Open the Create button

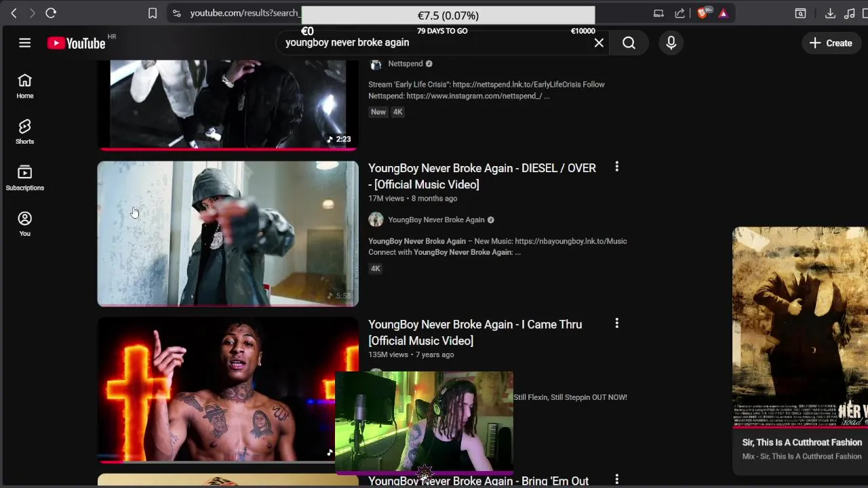831,43
